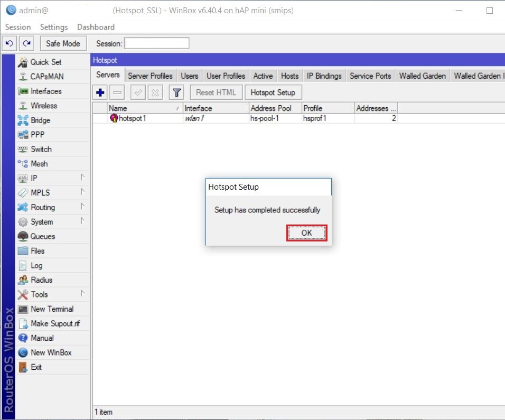Switch to Servers tab
The height and width of the screenshot is (420, 505).
(x=108, y=75)
